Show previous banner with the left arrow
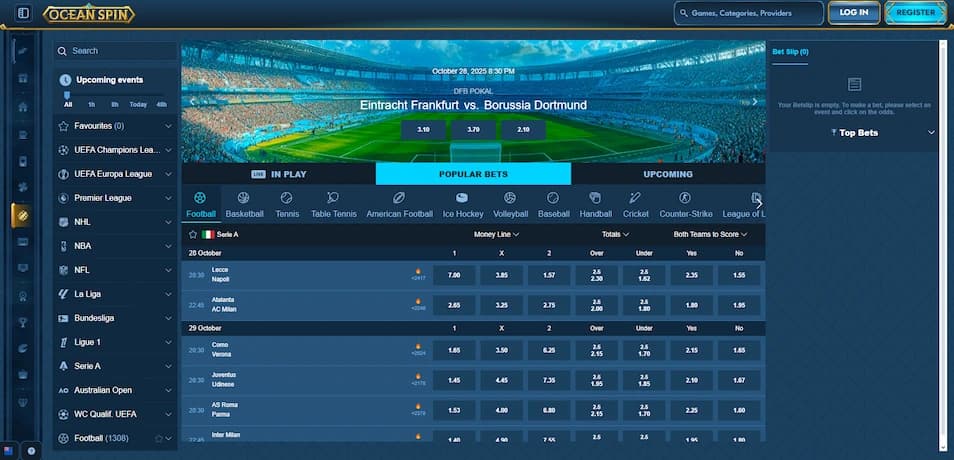 (192, 102)
